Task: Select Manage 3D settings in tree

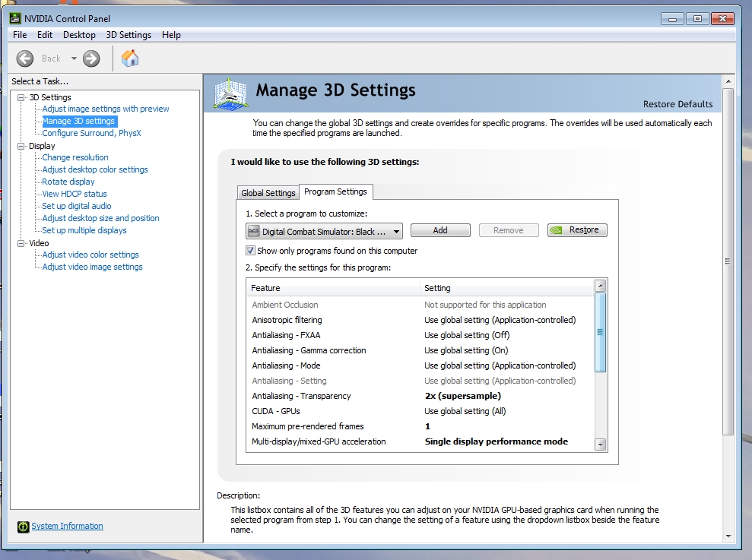Action: [78, 121]
